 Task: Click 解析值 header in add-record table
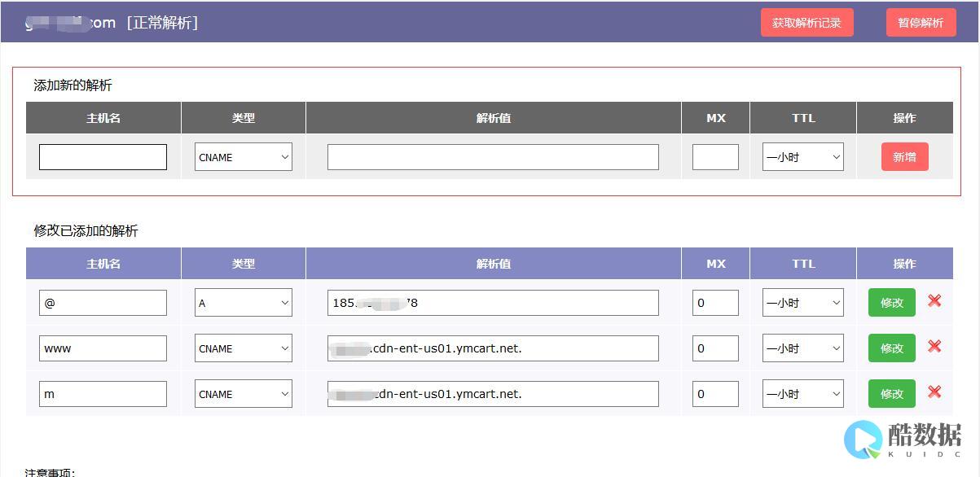(x=493, y=118)
